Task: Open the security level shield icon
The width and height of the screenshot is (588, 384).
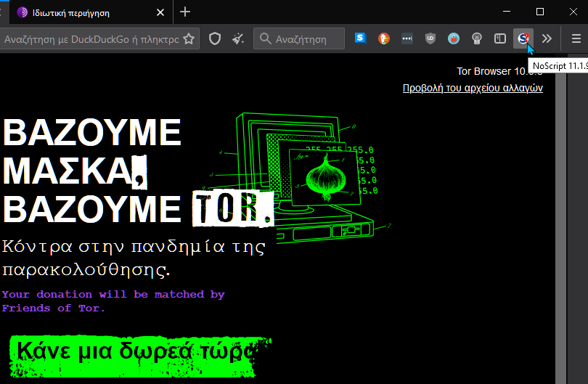Action: [214, 38]
